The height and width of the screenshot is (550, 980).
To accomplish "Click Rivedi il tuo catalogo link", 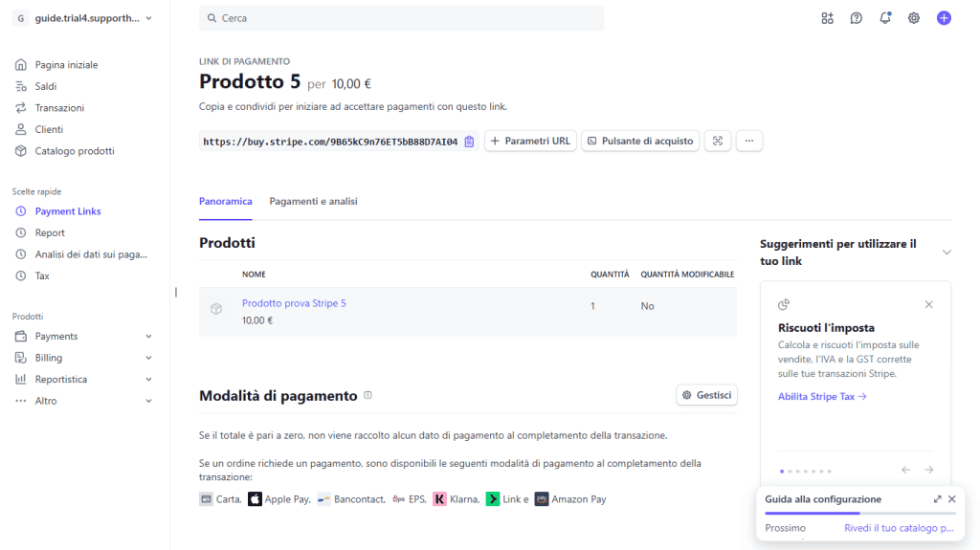I will [x=899, y=528].
